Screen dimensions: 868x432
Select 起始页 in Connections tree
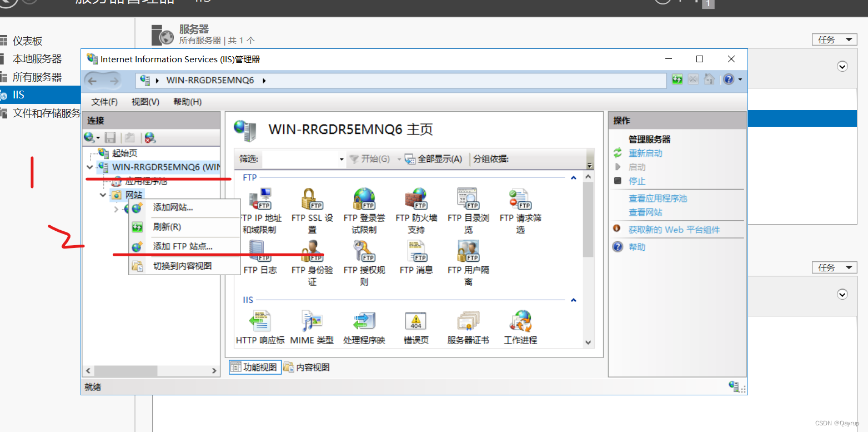(x=124, y=153)
